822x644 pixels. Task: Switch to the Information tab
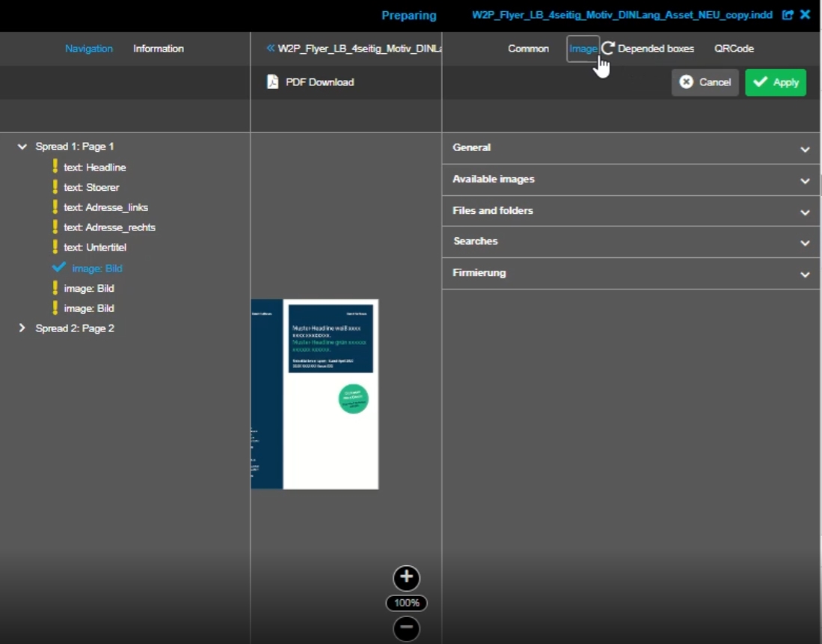pos(158,49)
